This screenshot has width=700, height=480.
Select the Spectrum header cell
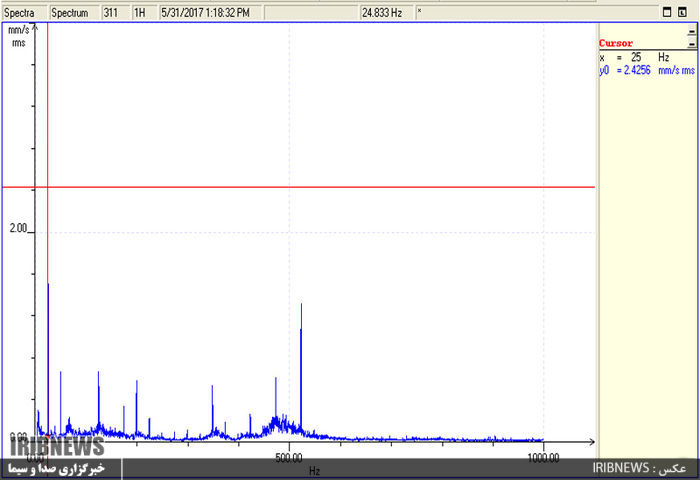pos(70,13)
